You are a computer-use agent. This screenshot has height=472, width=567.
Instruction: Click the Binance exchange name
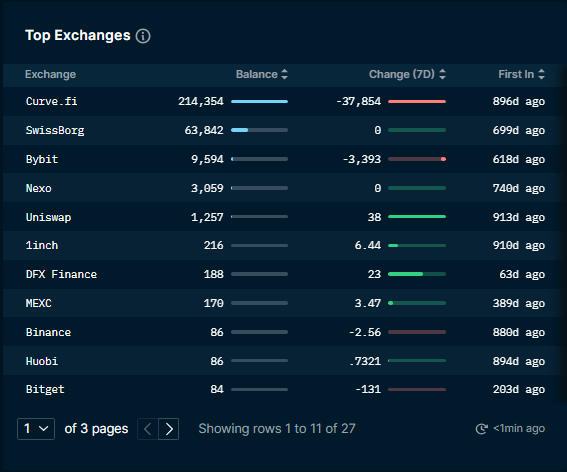tap(48, 332)
